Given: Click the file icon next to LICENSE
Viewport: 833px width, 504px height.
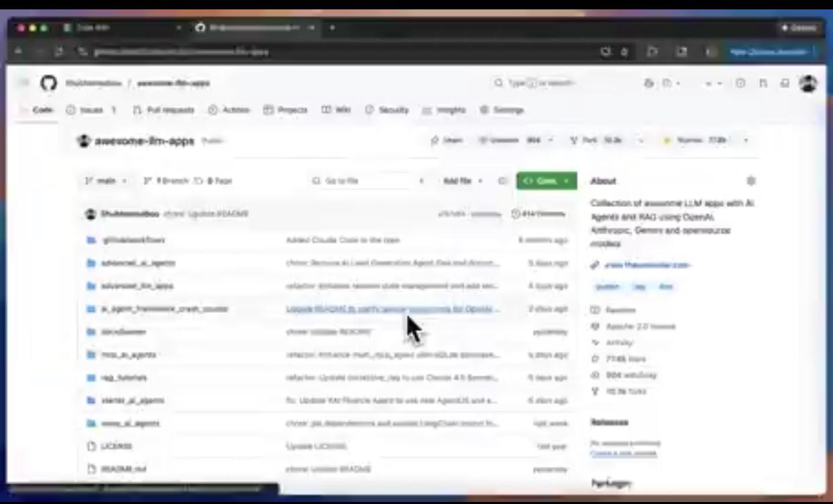Looking at the screenshot, I should tap(91, 446).
